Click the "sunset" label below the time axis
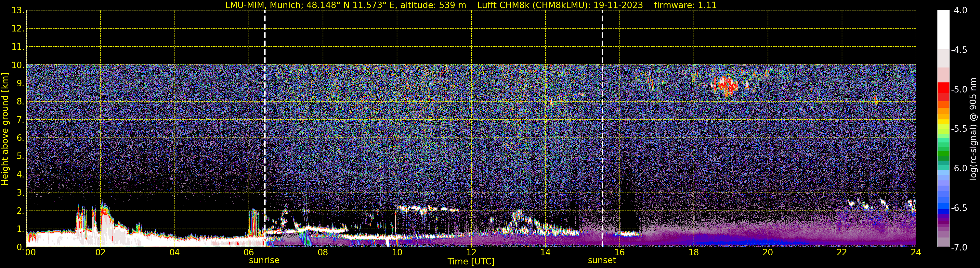 602,261
